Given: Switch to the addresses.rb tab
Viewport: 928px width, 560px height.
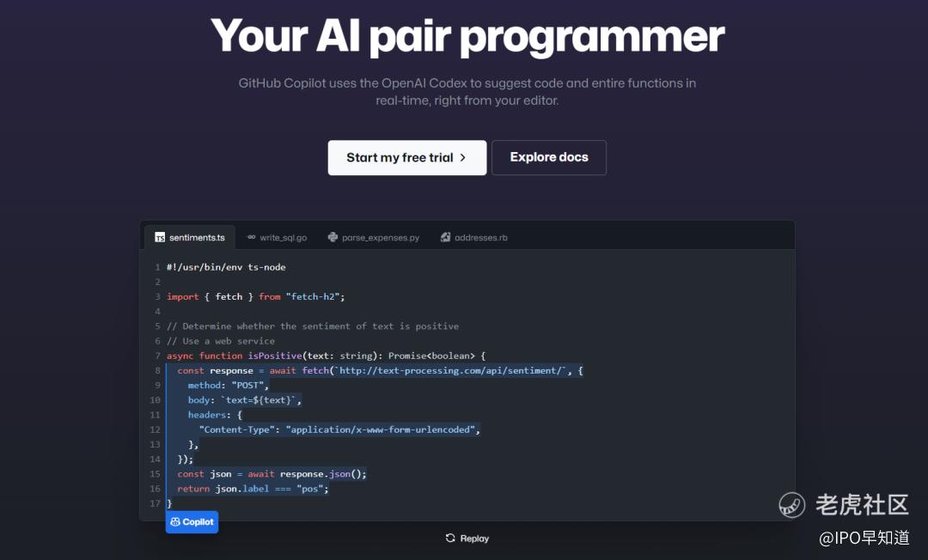Looking at the screenshot, I should (474, 237).
